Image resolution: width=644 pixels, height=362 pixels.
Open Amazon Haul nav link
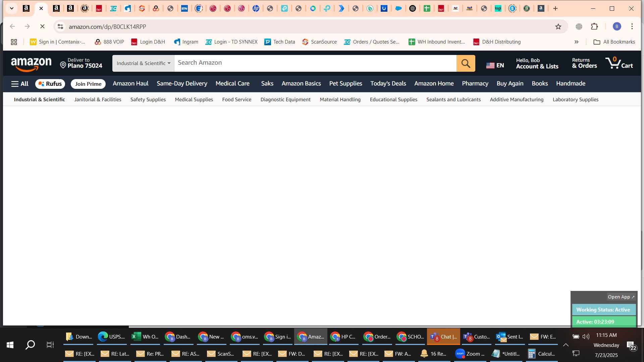coord(130,83)
